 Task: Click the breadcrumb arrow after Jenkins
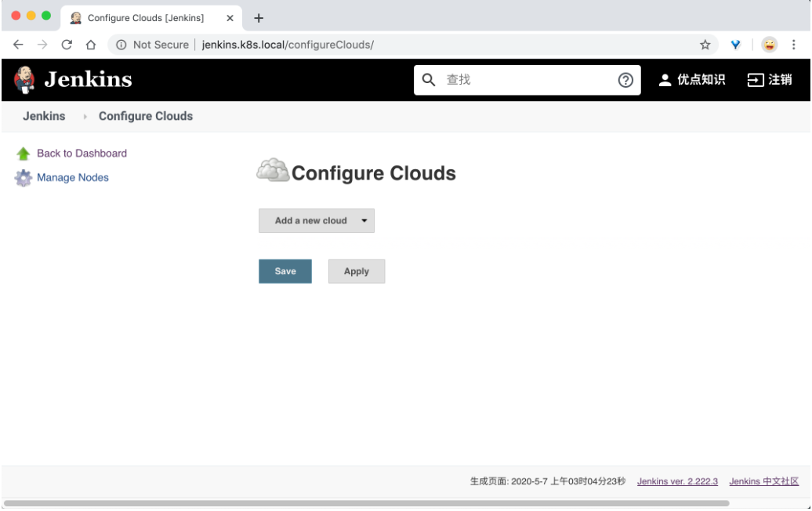click(85, 117)
